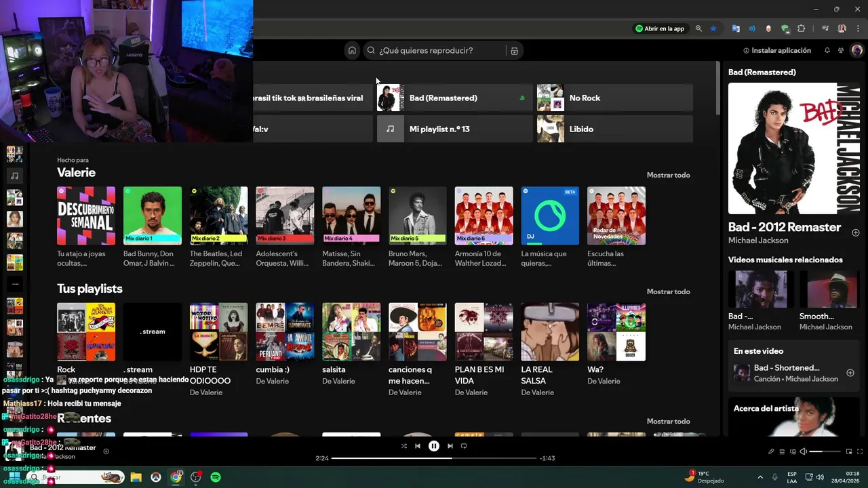Viewport: 868px width, 488px height.
Task: Open Chrome profile avatar in toolbar
Action: [x=842, y=28]
